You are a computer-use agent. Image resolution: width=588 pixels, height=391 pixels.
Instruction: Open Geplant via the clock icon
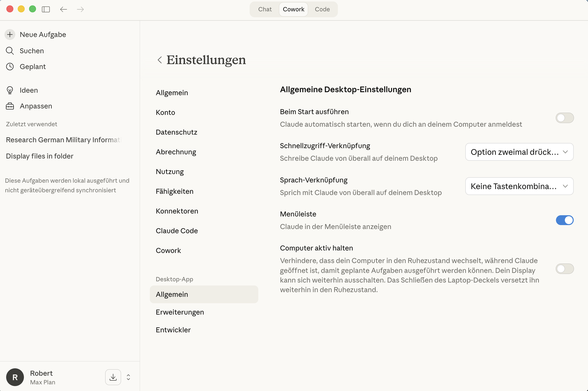coord(10,66)
